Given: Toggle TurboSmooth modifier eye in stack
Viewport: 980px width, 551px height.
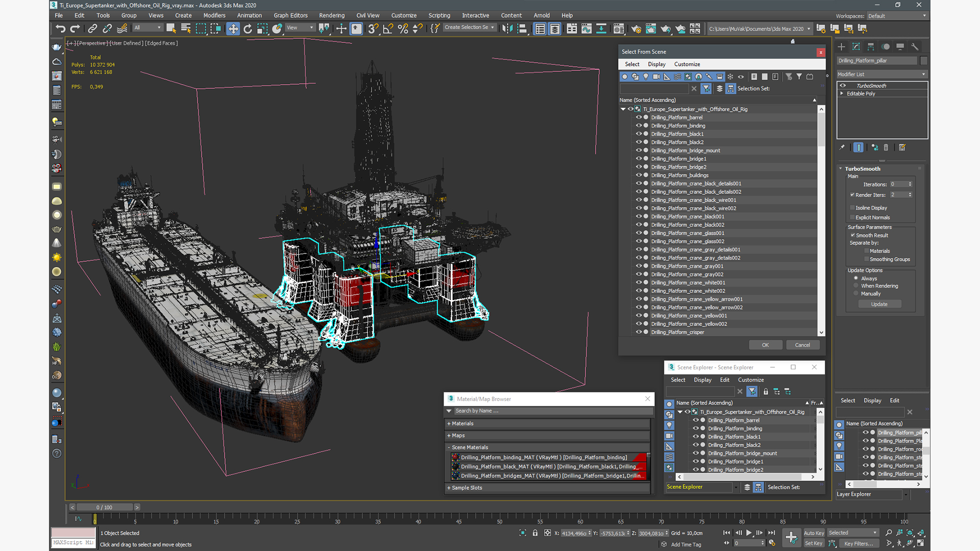Looking at the screenshot, I should [843, 86].
